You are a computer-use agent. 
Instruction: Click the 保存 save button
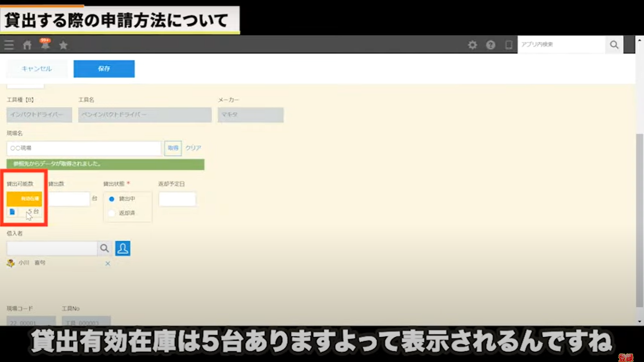click(x=104, y=69)
